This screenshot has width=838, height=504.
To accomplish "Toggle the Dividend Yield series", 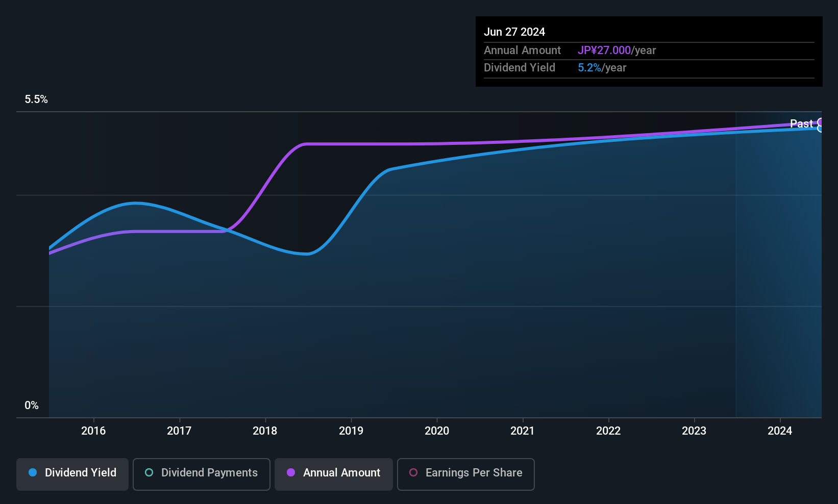I will (x=72, y=474).
